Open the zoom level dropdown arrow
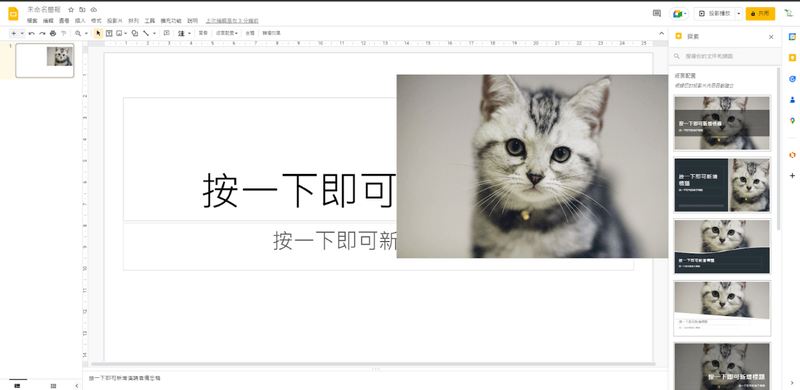 86,33
